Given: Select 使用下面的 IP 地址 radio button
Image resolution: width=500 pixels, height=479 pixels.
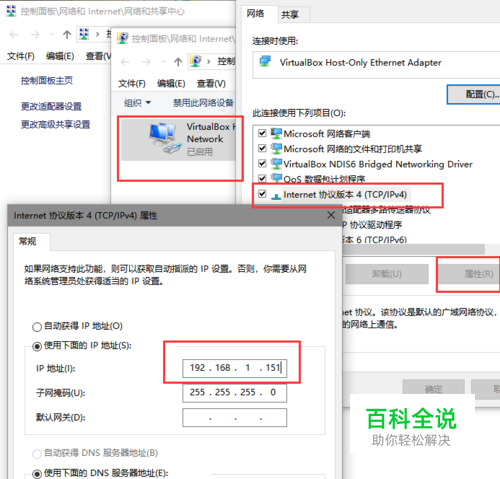Looking at the screenshot, I should tap(37, 346).
